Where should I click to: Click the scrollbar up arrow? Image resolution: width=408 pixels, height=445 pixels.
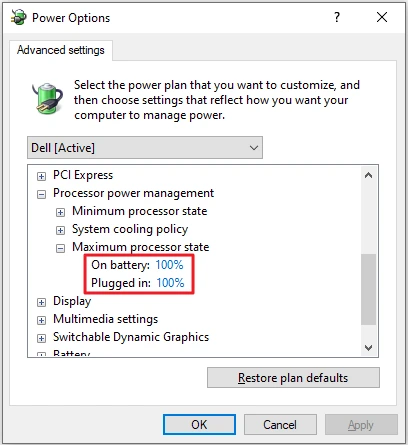[368, 175]
